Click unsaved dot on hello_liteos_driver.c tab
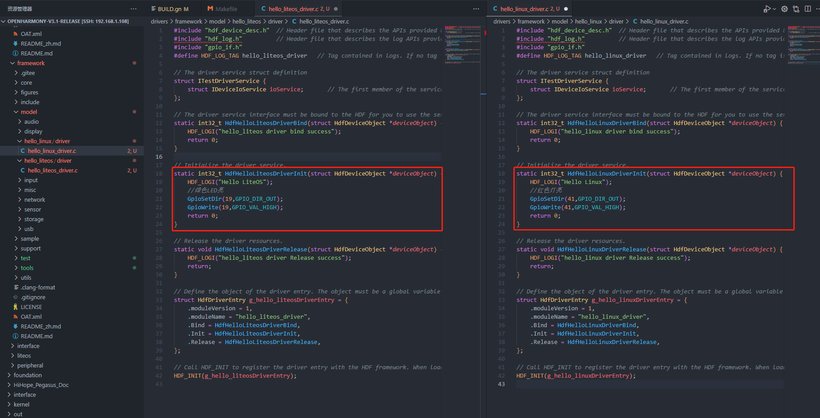Screen dimensions: 820x418 (x=335, y=9)
